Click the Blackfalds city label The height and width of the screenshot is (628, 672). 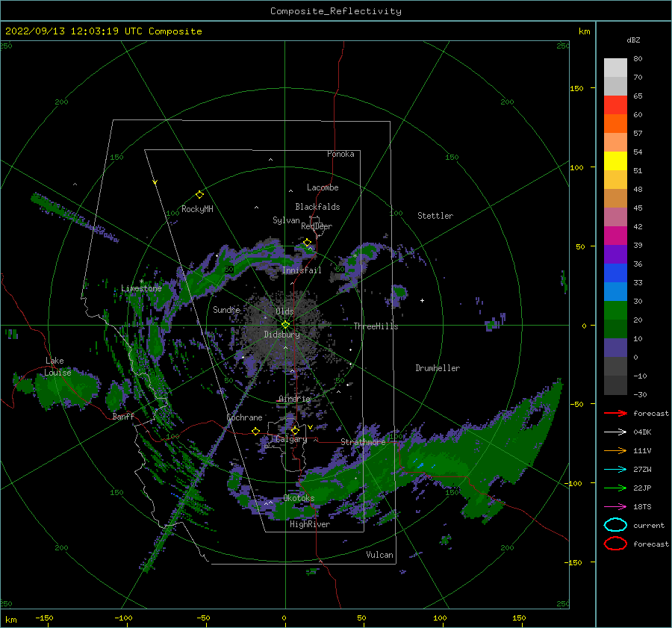tap(317, 207)
